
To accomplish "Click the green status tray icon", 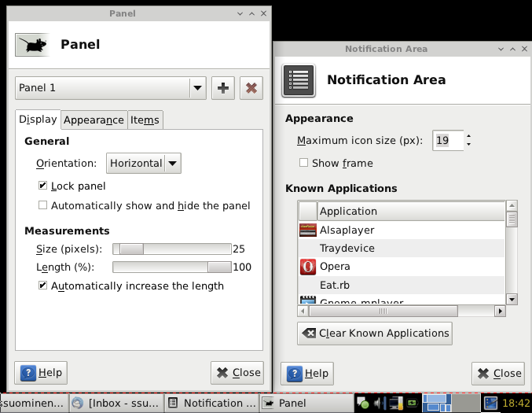I will click(364, 404).
